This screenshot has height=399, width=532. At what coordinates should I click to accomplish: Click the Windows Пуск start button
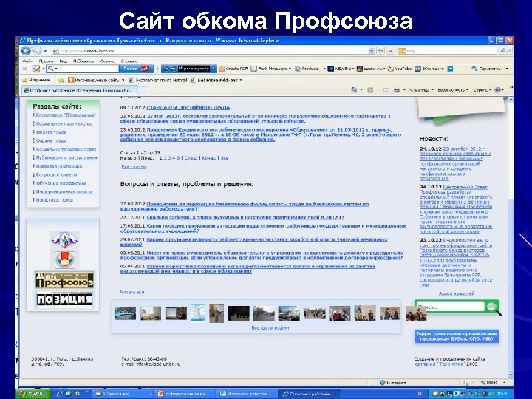[33, 394]
